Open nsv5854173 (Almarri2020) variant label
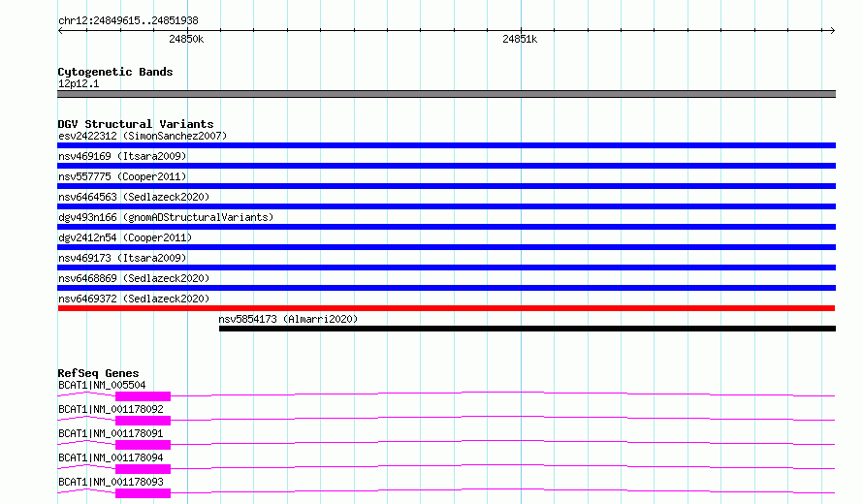 [x=288, y=319]
